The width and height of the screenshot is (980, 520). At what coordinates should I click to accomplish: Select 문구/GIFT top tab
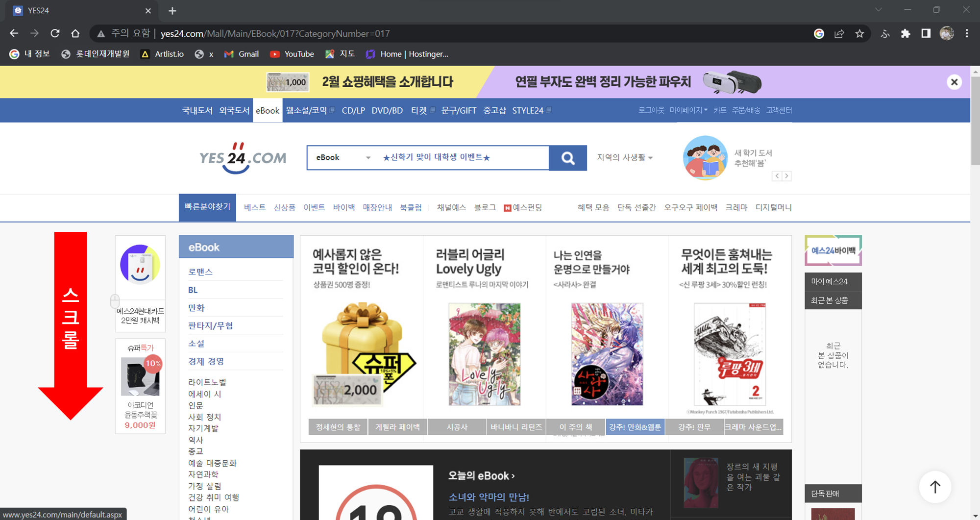459,110
